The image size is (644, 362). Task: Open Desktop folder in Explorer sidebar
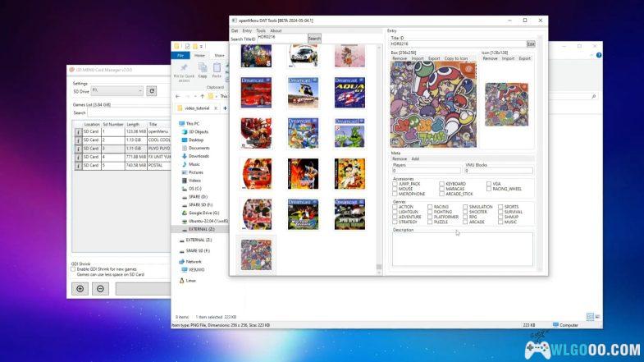click(193, 140)
